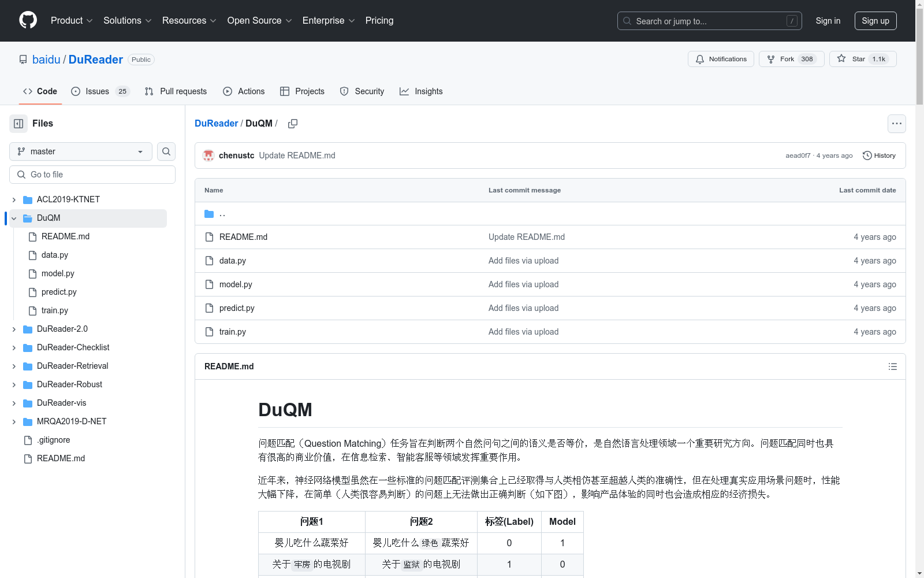Open the Product menu
The height and width of the screenshot is (578, 924).
(72, 20)
